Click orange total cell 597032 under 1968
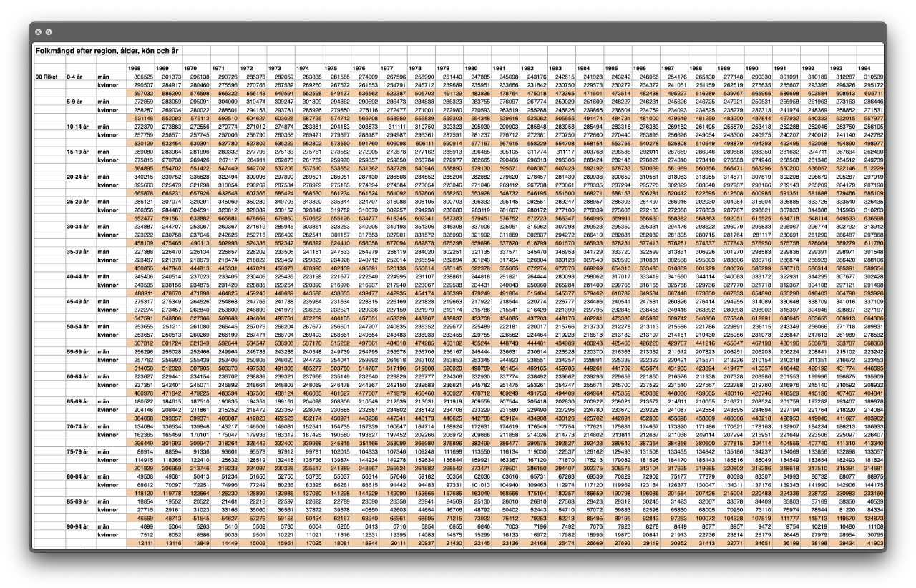Image resolution: width=916 pixels, height=588 pixels. coord(144,93)
